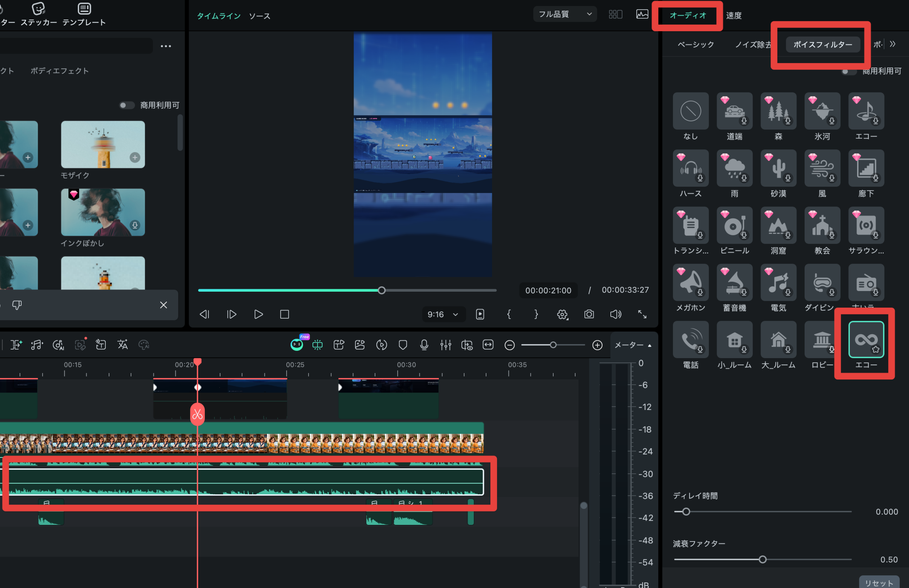909x588 pixels.
Task: Open the フル品質 quality dropdown
Action: click(565, 14)
